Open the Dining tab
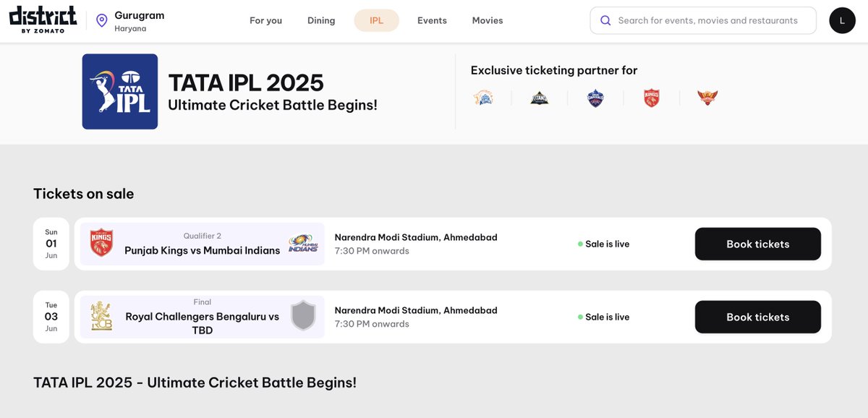 pyautogui.click(x=321, y=20)
